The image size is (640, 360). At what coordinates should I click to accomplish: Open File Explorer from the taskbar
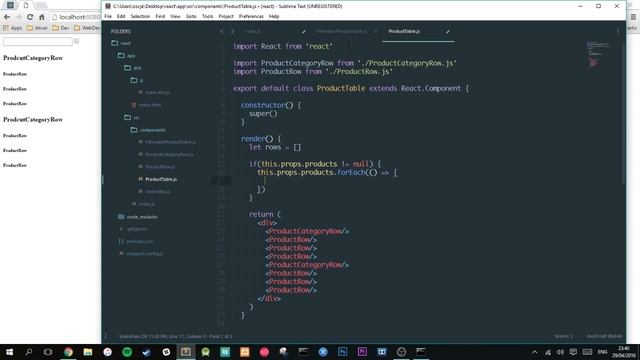click(88, 352)
